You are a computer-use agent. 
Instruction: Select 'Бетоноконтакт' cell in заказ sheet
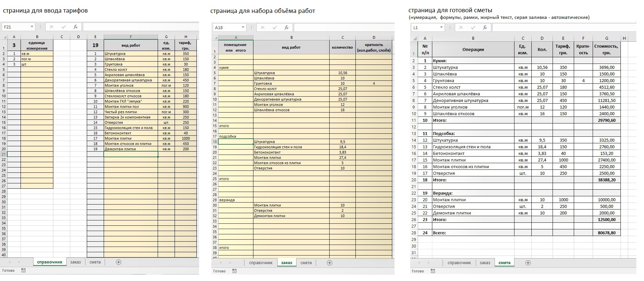pyautogui.click(x=291, y=152)
